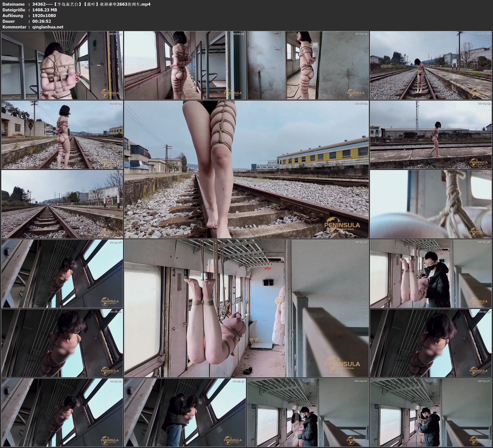The width and height of the screenshot is (493, 448).
Task: Open the frame marked 00:04:14
Action: point(308,65)
